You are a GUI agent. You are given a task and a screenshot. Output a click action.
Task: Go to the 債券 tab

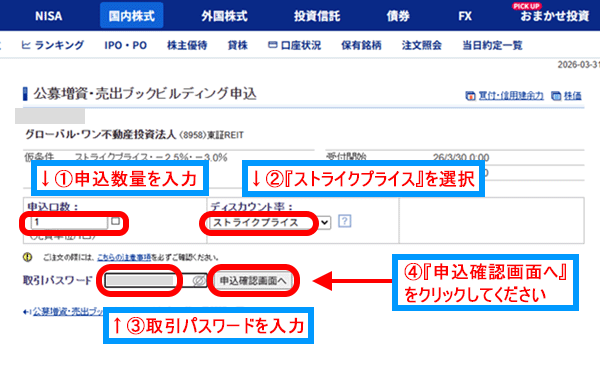tap(398, 16)
